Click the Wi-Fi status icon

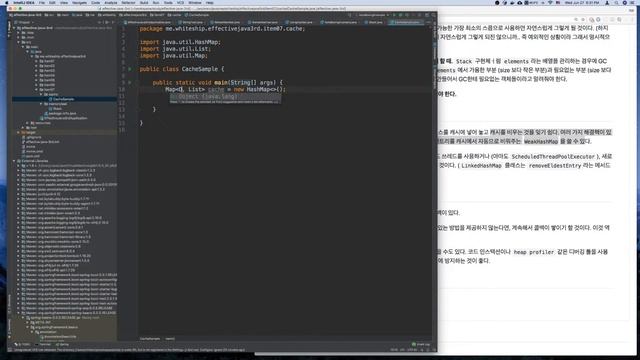tap(550, 2)
